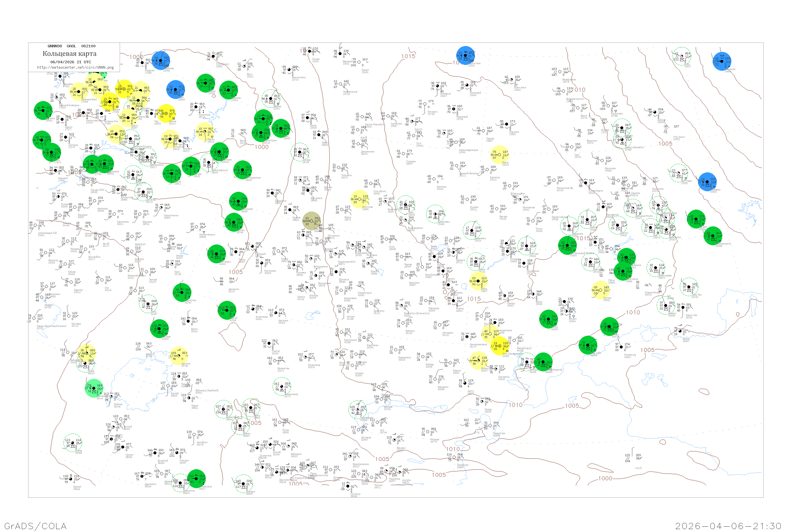
Task: Select the yellow Vikulovo station circle
Action: click(360, 199)
